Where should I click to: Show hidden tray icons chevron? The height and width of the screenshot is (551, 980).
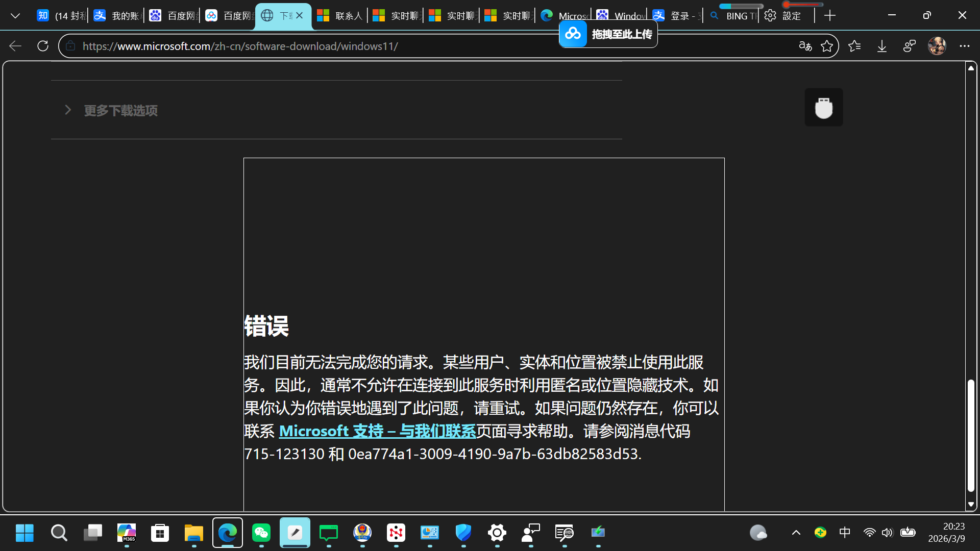pos(796,533)
